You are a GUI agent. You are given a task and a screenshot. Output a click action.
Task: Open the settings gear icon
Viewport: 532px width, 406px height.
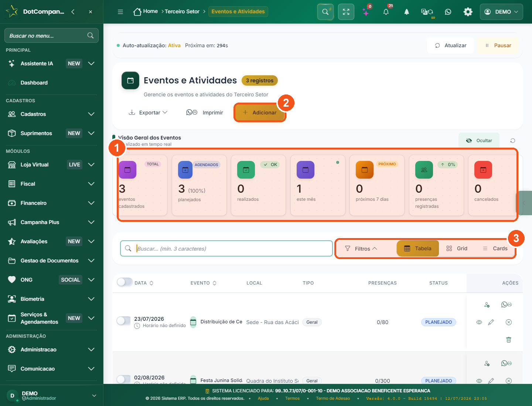tap(468, 12)
